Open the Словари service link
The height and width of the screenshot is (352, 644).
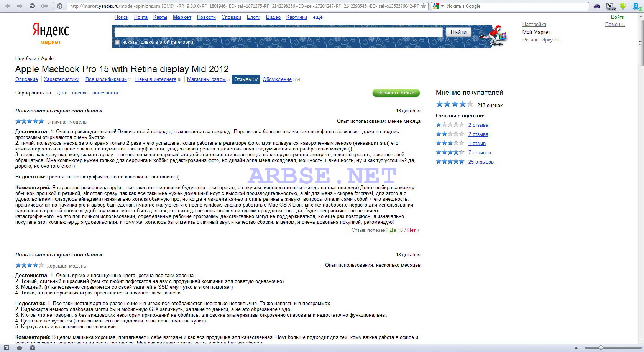231,17
